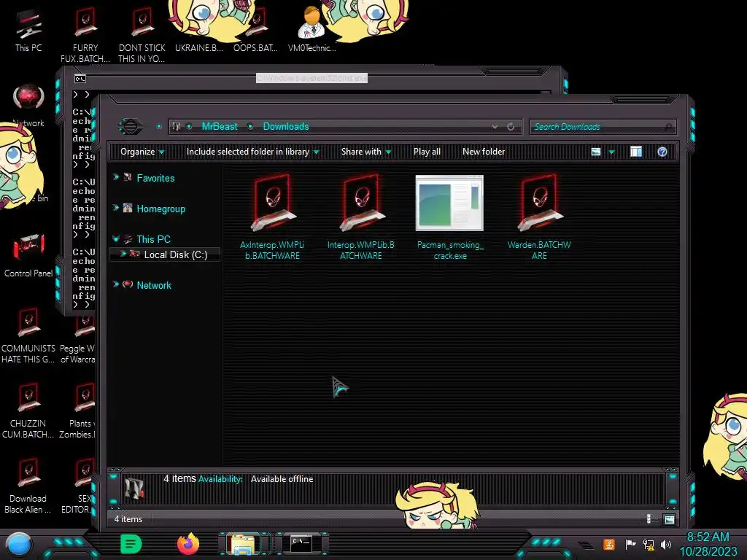The height and width of the screenshot is (560, 747).
Task: Open COMMUNISTS HATE THIS G desktop icon
Action: pos(28,335)
